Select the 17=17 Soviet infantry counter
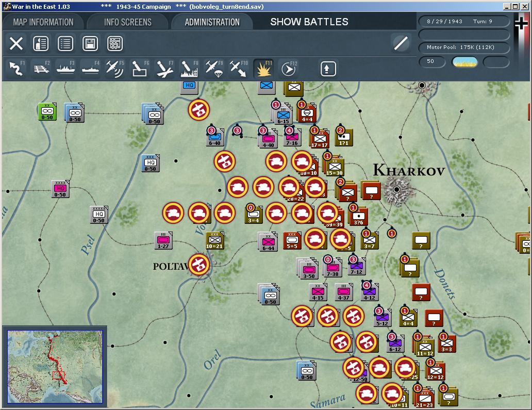 [x=319, y=139]
